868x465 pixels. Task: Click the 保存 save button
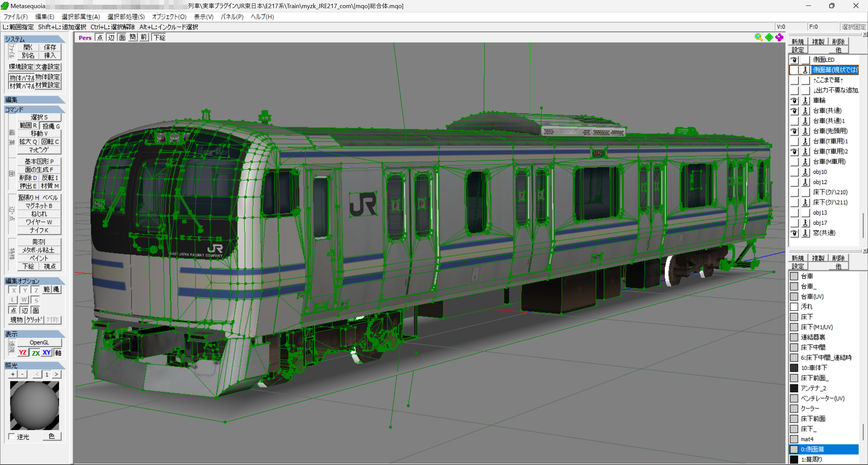click(50, 47)
